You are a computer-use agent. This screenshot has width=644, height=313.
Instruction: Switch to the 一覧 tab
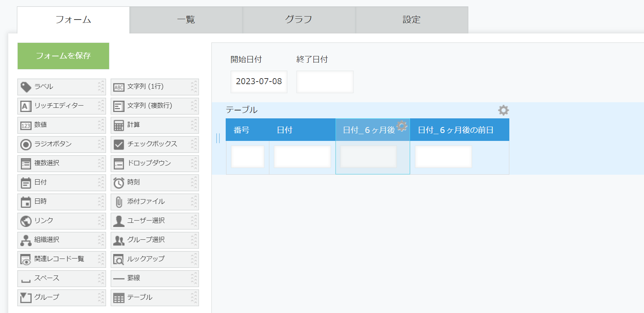pos(186,20)
